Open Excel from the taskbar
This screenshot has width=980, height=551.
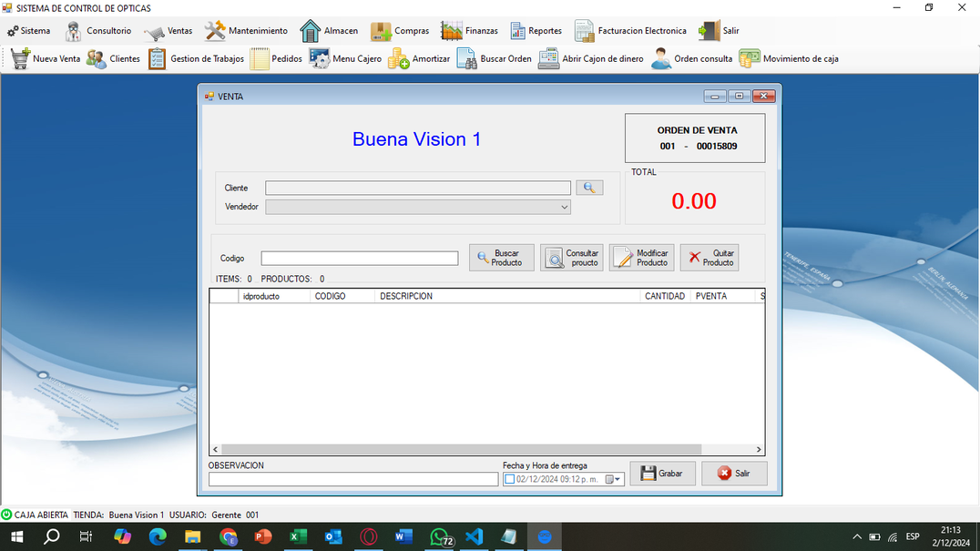(298, 536)
